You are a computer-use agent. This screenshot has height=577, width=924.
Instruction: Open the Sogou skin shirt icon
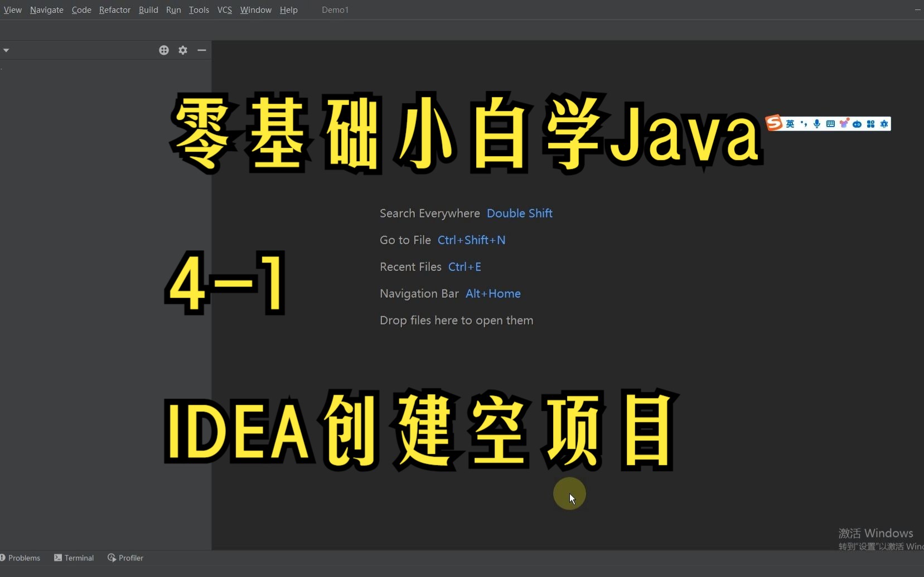(844, 124)
